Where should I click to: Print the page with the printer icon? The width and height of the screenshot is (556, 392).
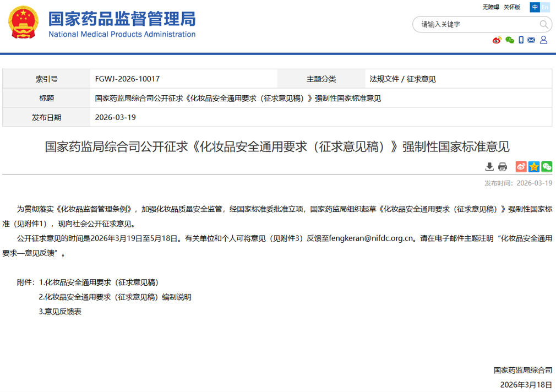[502, 167]
